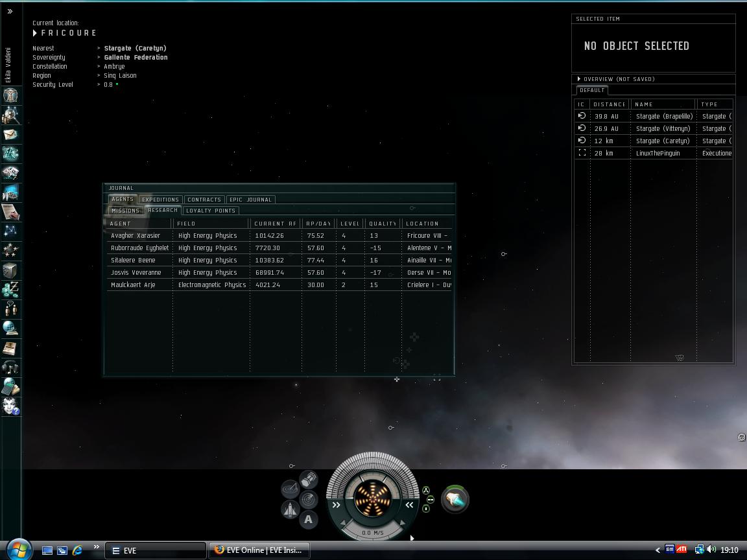747x560 pixels.
Task: Expand HUD left panel with >> arrows
Action: (x=337, y=506)
